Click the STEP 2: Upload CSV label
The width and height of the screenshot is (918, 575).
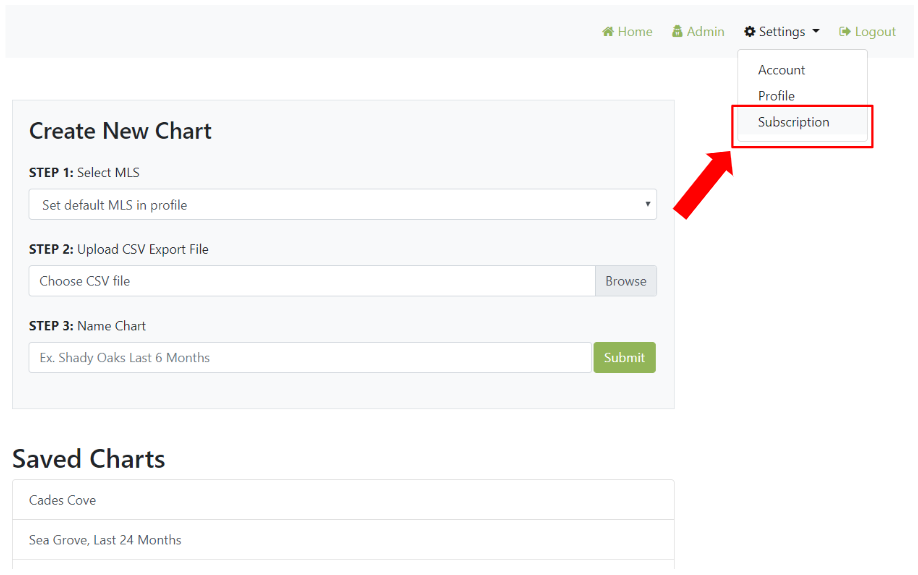click(x=118, y=249)
